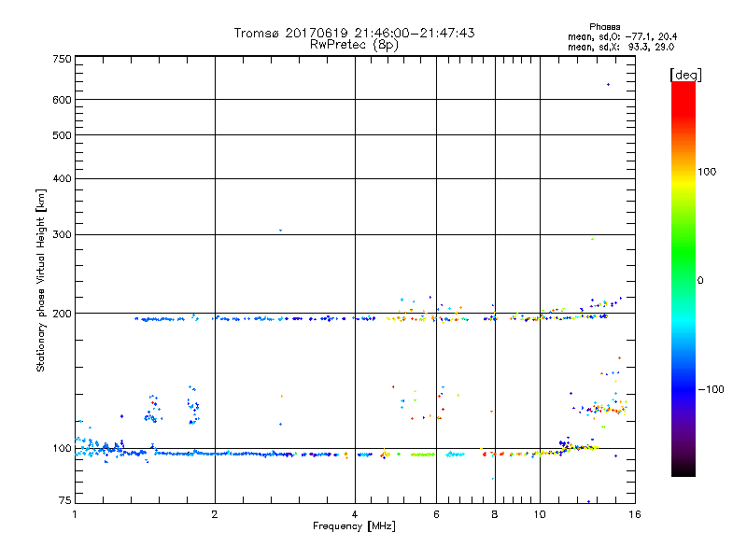Select the RwPretec (8p) subtitle text
This screenshot has height=560, width=747.
[354, 44]
